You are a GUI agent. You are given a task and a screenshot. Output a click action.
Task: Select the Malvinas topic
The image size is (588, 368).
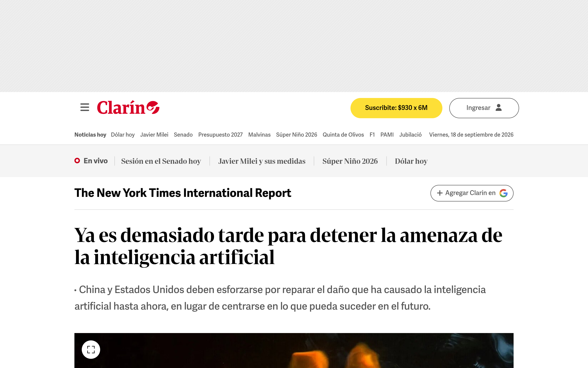259,135
